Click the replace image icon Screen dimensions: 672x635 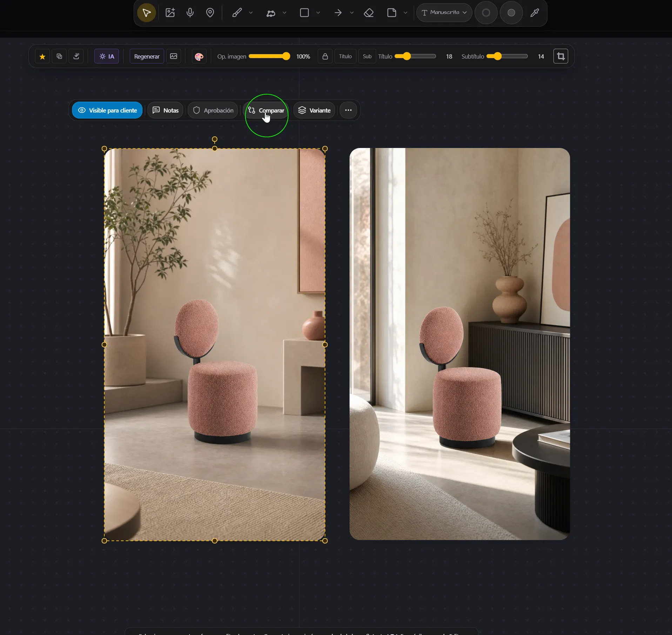click(x=174, y=56)
